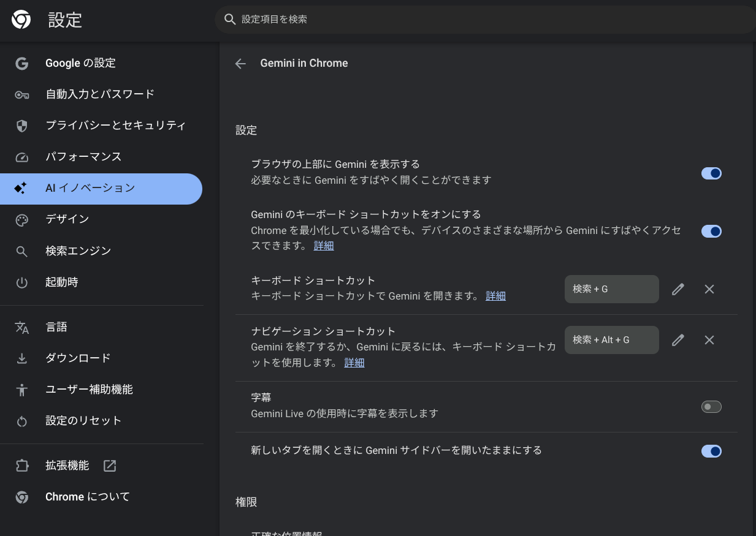Toggle ブラウザの上部に Gemini を表示する switch
The height and width of the screenshot is (536, 756).
pos(711,173)
